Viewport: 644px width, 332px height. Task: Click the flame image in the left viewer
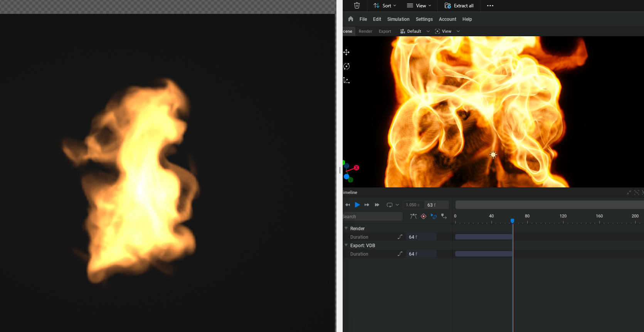click(x=131, y=181)
